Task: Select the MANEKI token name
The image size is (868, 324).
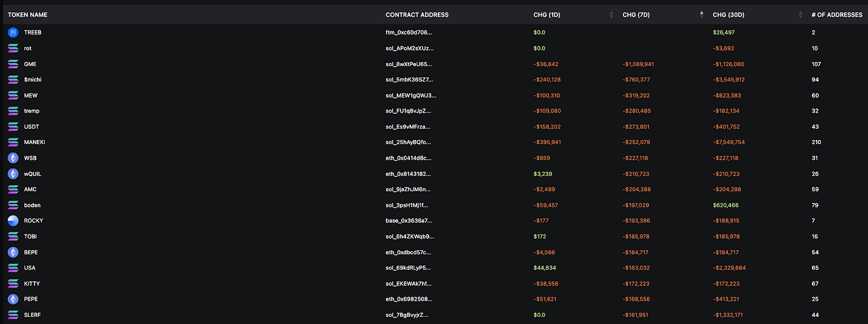Action: [35, 142]
